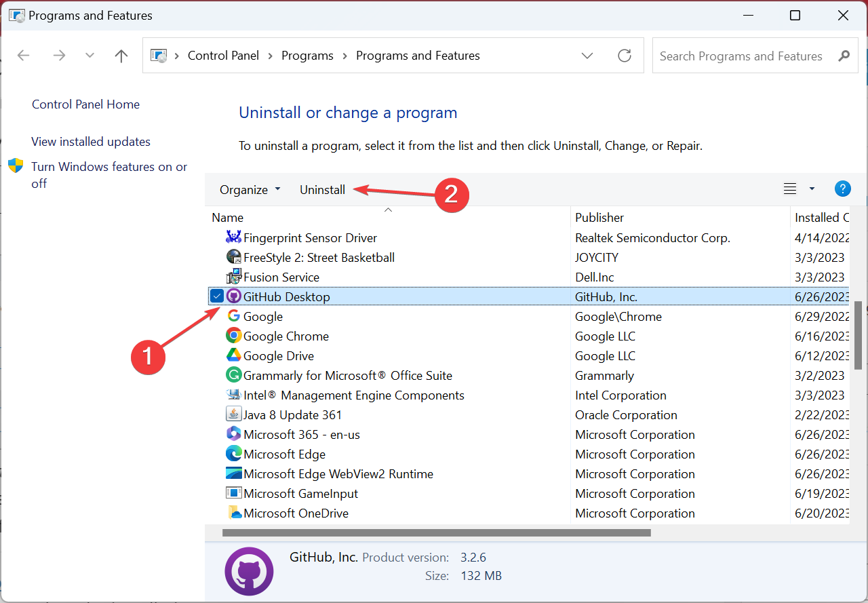Click the Grammarly for Office icon
Viewport: 868px width, 603px height.
click(x=233, y=375)
